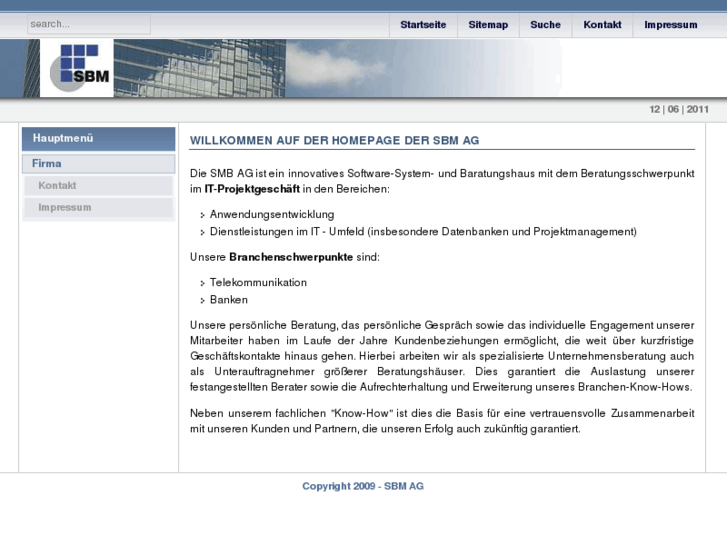Click the bold text IT-Projektgeschäft
This screenshot has height=545, width=727.
pos(252,189)
